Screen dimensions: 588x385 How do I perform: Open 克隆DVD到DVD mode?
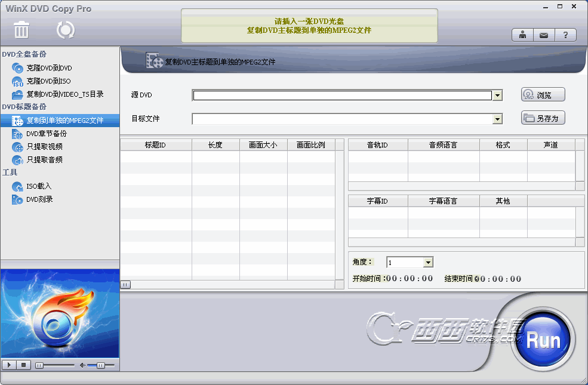coord(49,68)
